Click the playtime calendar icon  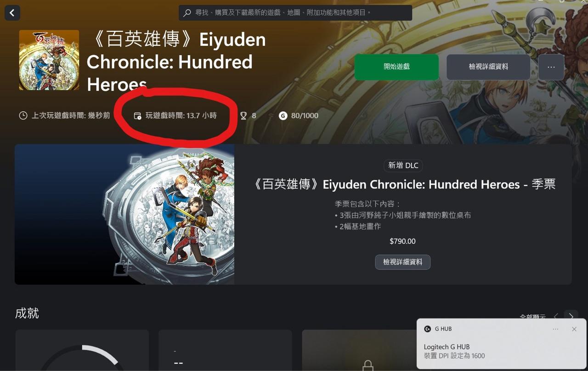[137, 116]
